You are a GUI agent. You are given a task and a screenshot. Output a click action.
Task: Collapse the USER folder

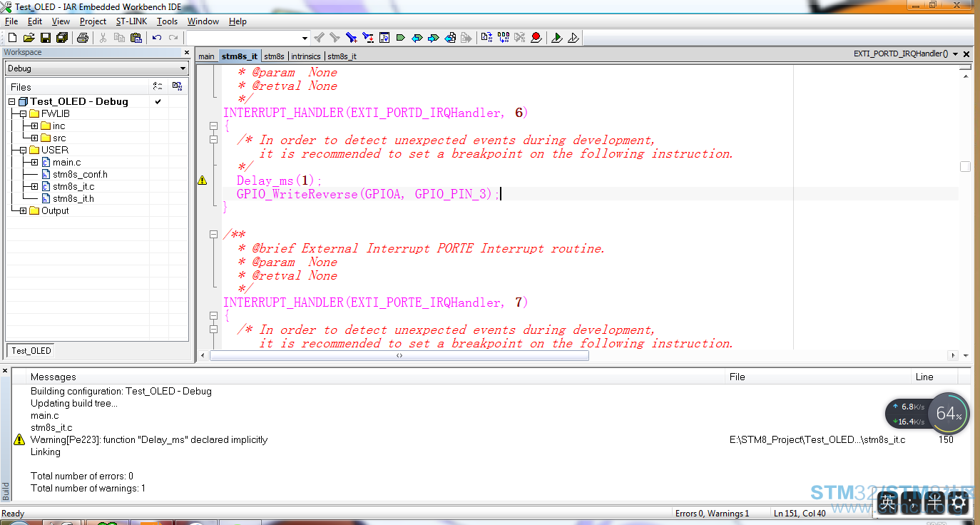[x=23, y=151]
